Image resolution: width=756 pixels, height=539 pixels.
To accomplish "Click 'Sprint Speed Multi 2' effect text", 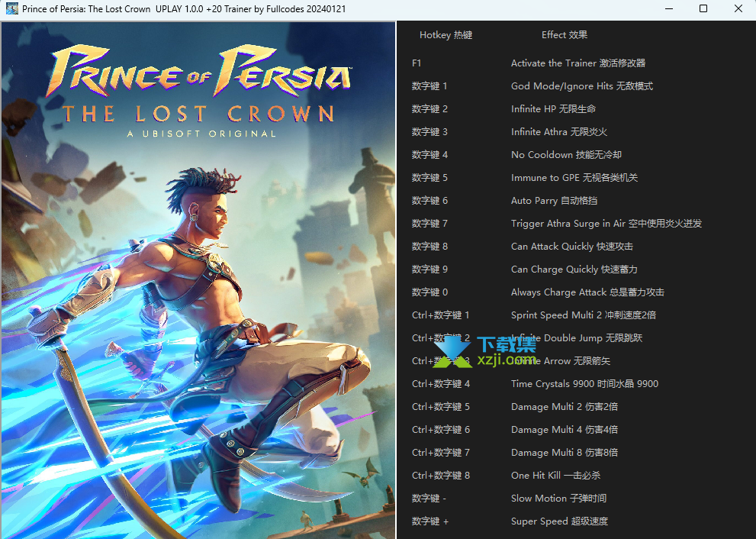I will (556, 315).
